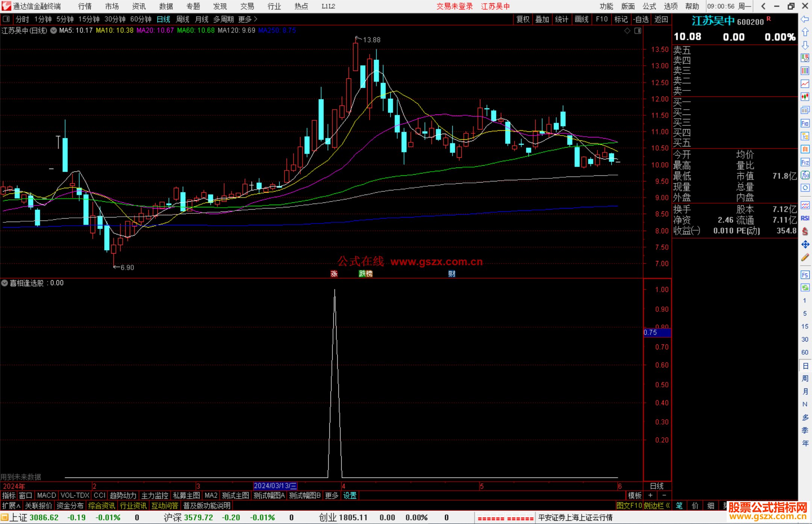The height and width of the screenshot is (524, 812).
Task: Click the 复权 button above the chart
Action: tap(523, 19)
